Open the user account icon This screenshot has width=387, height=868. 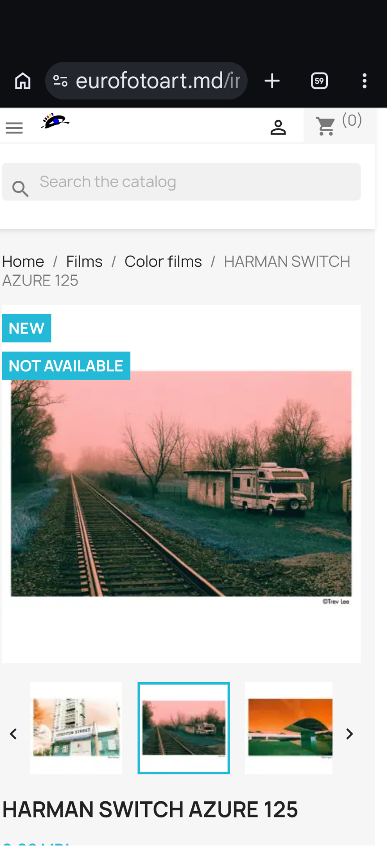278,128
